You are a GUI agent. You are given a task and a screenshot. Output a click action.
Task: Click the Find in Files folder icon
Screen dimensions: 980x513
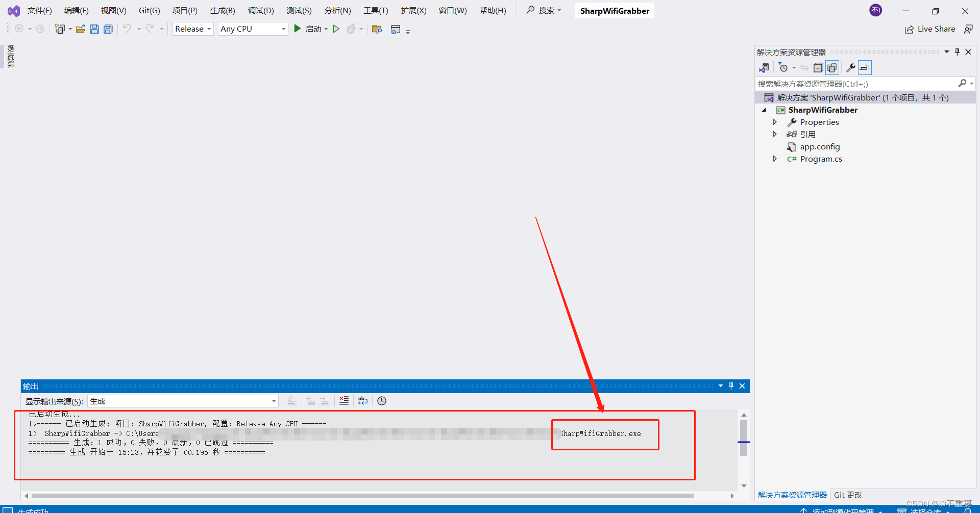coord(377,29)
